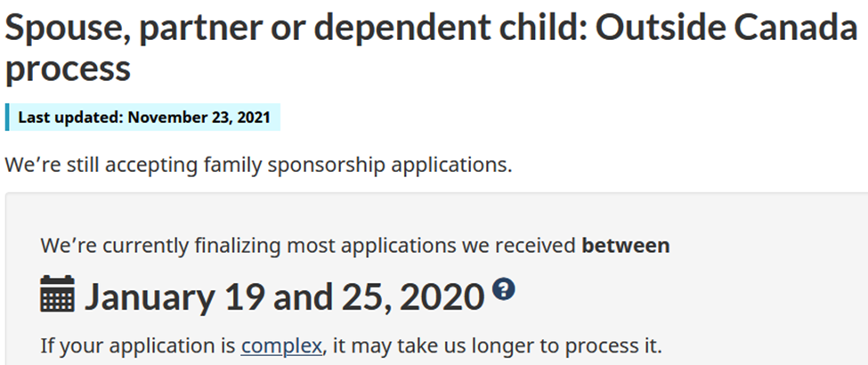
Task: Click "November 23, 2021" in the updated label
Action: (x=199, y=118)
